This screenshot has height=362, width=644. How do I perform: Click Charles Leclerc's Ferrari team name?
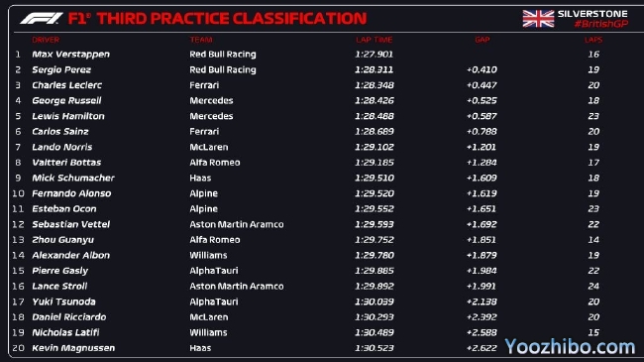(x=204, y=85)
